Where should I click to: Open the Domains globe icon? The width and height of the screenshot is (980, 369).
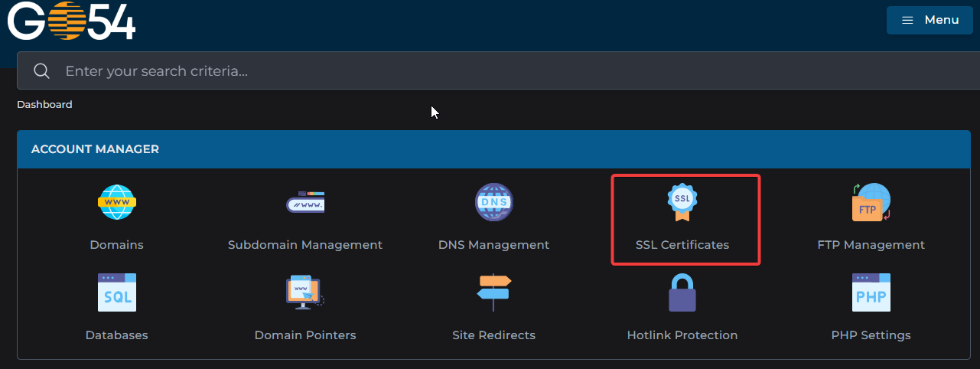point(116,203)
